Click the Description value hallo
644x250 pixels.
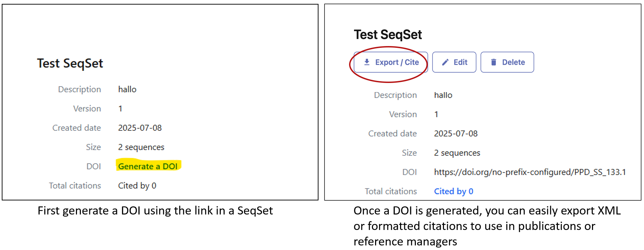(127, 89)
